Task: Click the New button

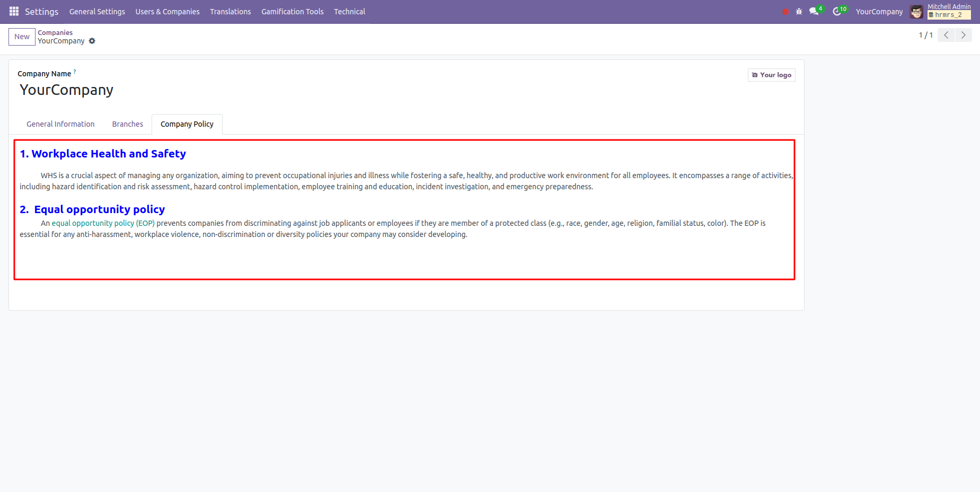Action: point(22,37)
